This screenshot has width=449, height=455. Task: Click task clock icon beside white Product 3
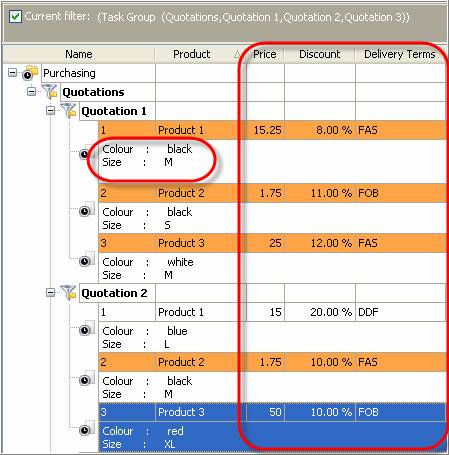(87, 260)
